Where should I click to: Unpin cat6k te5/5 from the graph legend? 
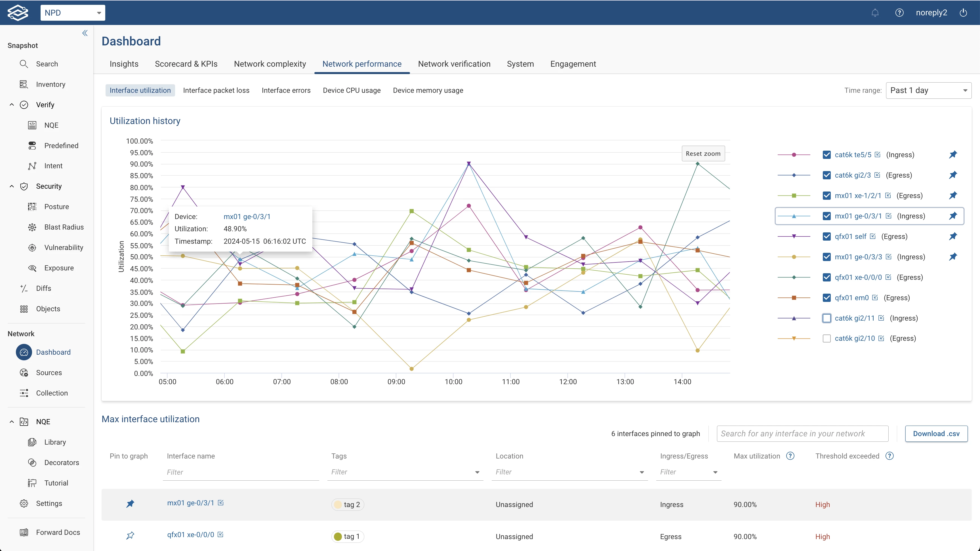[952, 155]
